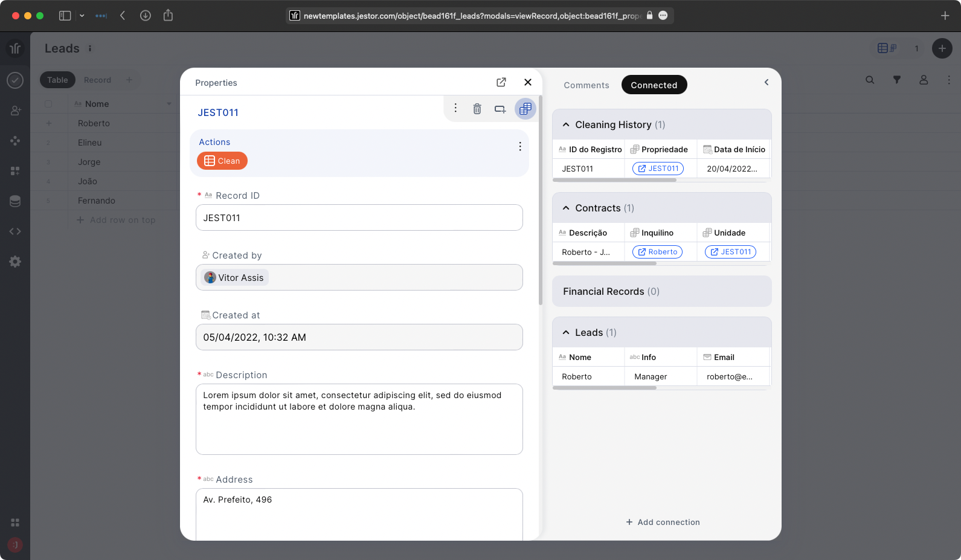Open the database icon in left sidebar
The image size is (961, 560).
[15, 201]
